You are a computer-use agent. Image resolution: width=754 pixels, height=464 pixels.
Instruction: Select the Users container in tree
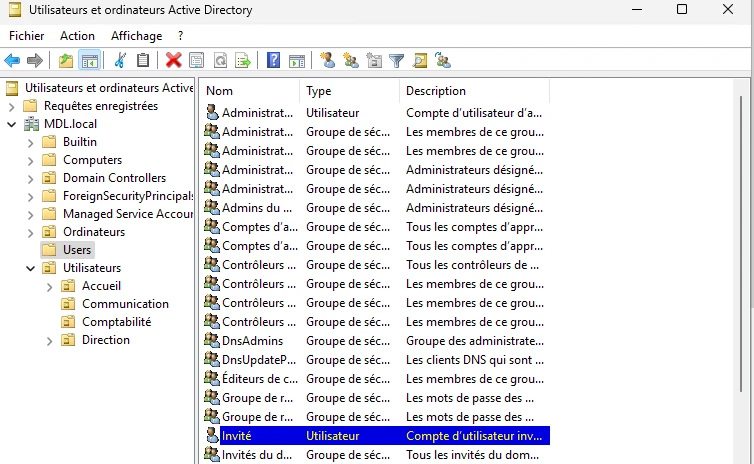tap(77, 250)
